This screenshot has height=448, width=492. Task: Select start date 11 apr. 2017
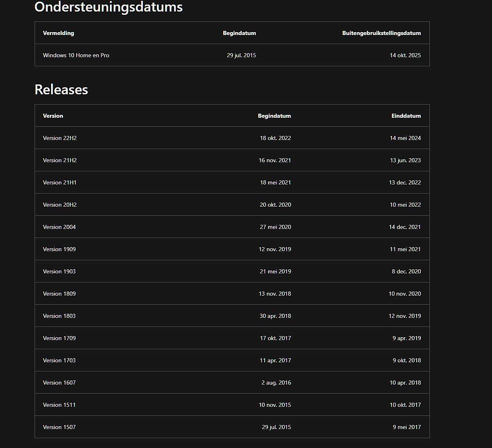(275, 361)
